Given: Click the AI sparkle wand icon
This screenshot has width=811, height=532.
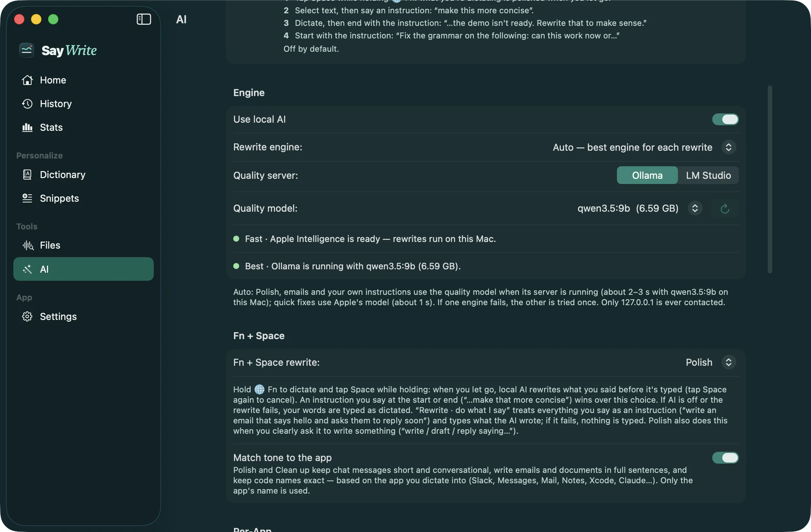Looking at the screenshot, I should click(x=27, y=269).
